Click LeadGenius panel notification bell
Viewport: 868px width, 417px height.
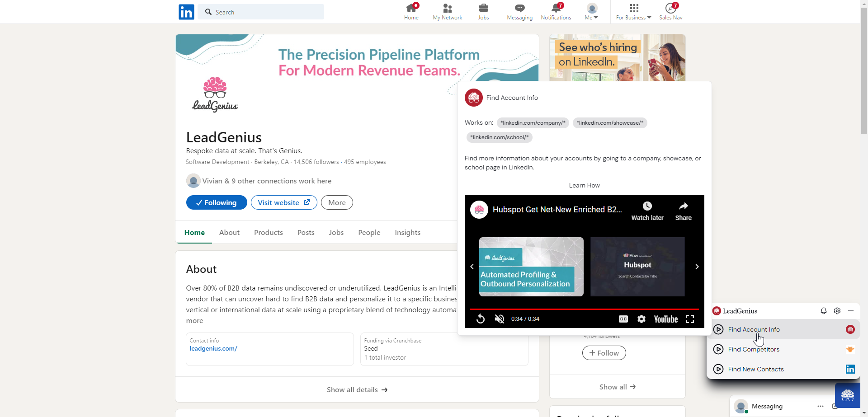pyautogui.click(x=824, y=311)
